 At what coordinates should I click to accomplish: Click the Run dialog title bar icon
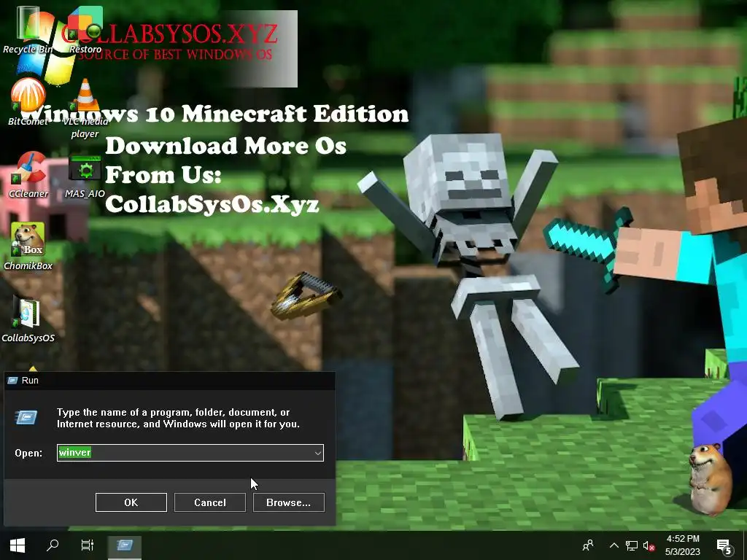[x=12, y=380]
